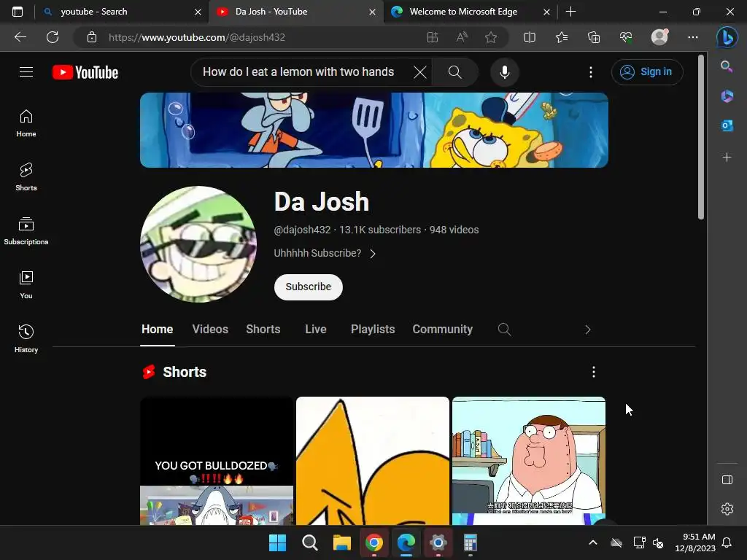Open Google Chrome from taskbar
The width and height of the screenshot is (747, 560).
coord(374,542)
